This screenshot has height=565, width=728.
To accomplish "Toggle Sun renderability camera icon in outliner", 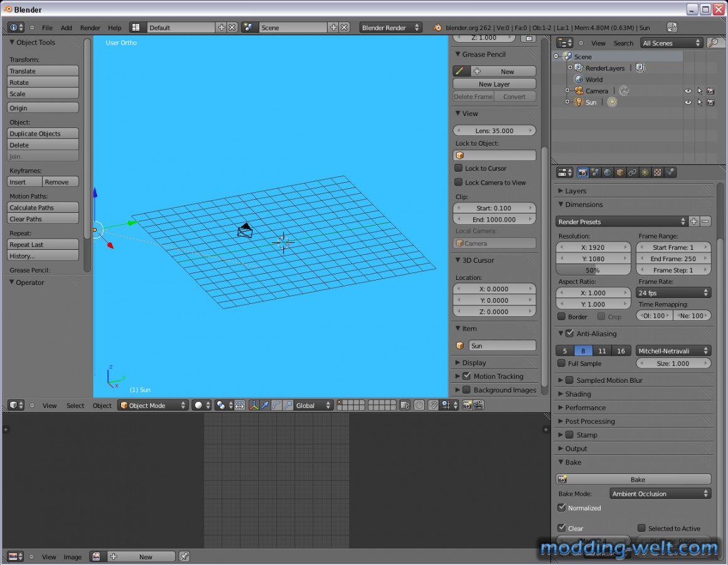I will (710, 102).
